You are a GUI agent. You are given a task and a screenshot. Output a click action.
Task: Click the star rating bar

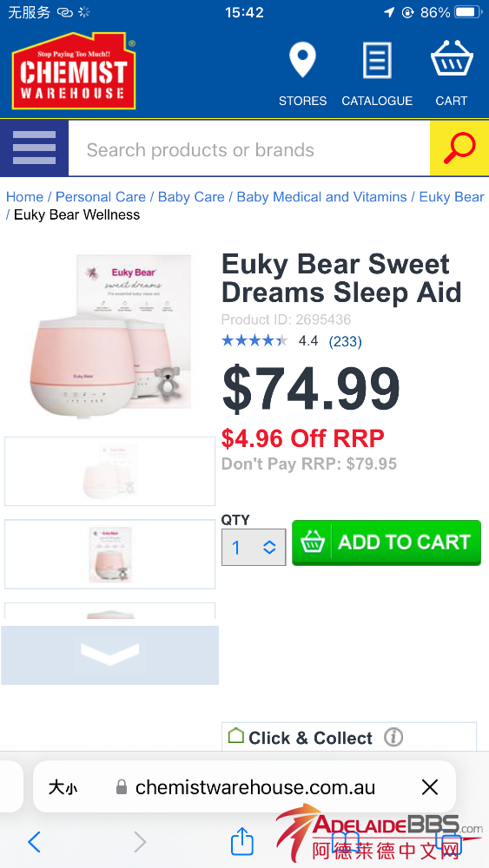(254, 340)
